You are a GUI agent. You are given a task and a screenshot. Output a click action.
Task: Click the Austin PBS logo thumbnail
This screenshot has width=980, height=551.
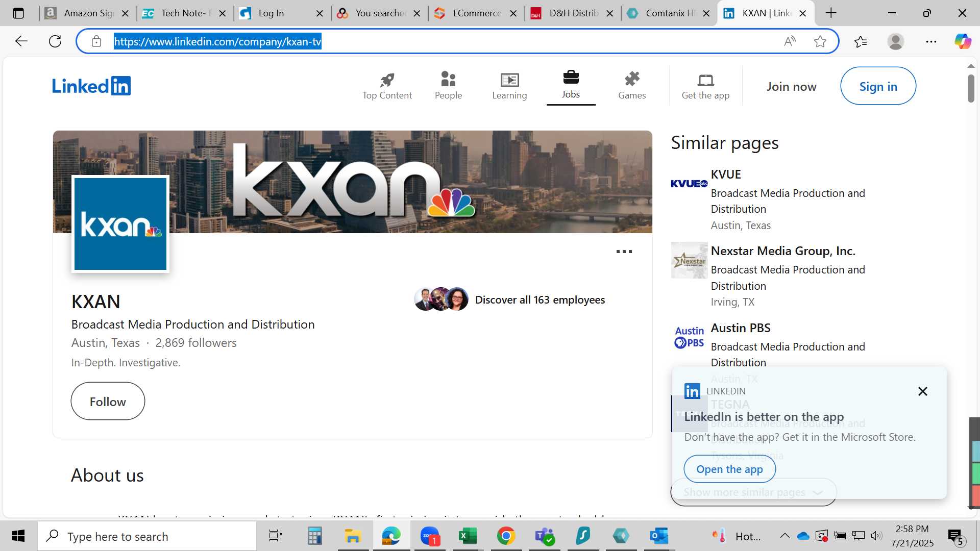click(689, 337)
